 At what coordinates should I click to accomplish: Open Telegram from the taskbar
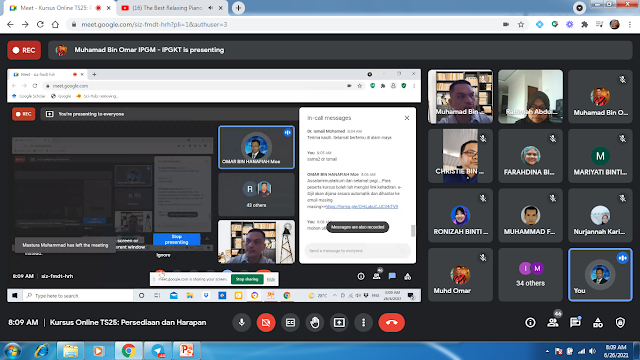[x=158, y=351]
